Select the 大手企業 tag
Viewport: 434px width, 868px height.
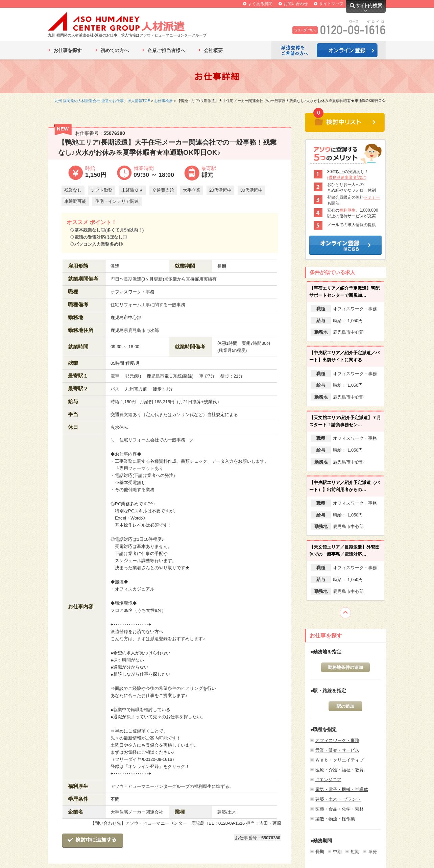(192, 190)
